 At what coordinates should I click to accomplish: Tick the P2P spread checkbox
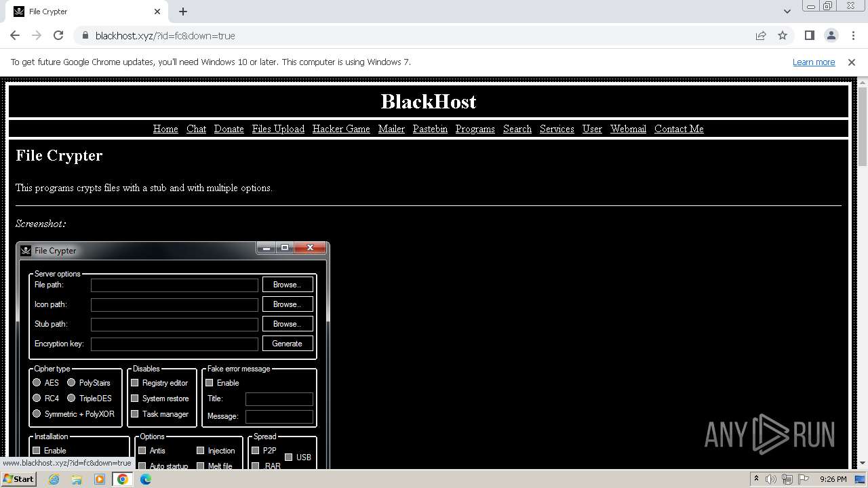coord(256,451)
